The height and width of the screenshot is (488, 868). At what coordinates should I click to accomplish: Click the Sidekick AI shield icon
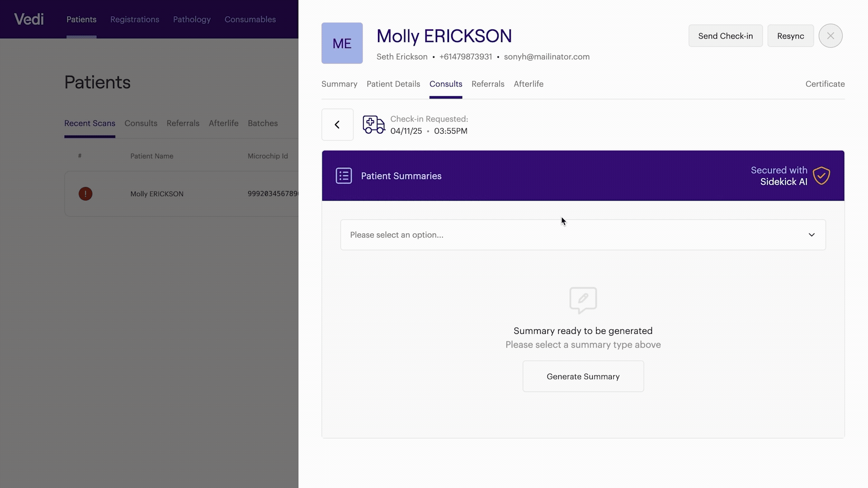pos(821,176)
